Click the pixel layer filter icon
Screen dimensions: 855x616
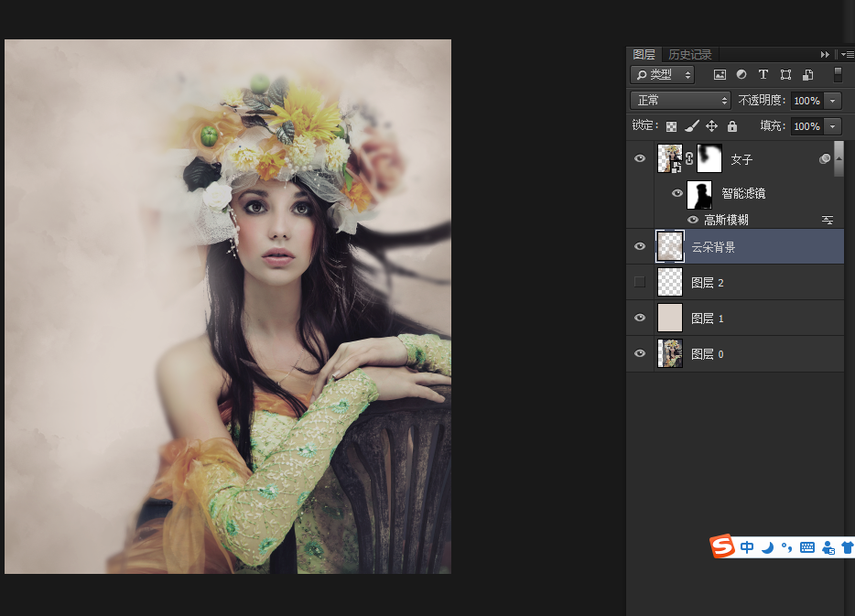[x=720, y=75]
